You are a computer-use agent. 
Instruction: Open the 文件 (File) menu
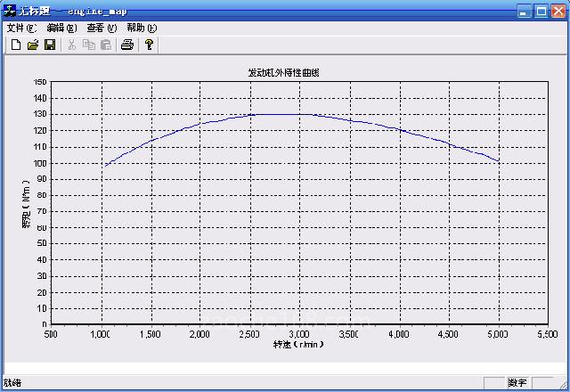(x=21, y=28)
